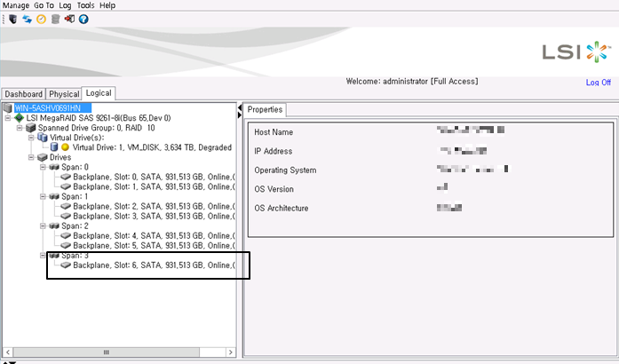Click the OS Architecture property label
Screen dimensions: 619x364
click(281, 208)
